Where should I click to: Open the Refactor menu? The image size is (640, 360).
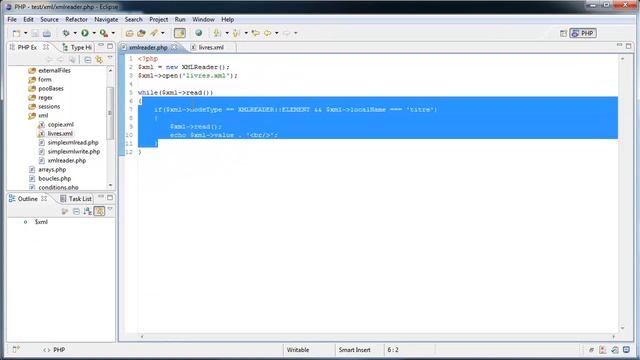coord(76,20)
